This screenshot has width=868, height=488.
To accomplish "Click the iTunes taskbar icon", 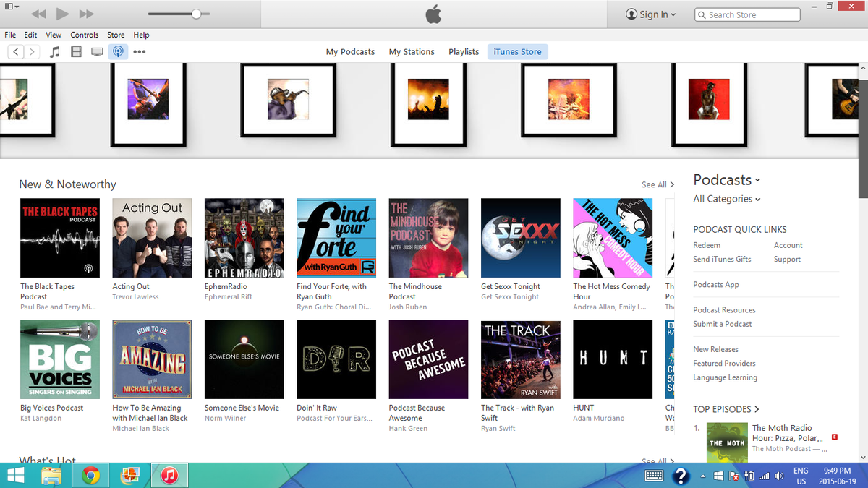I will [x=169, y=475].
